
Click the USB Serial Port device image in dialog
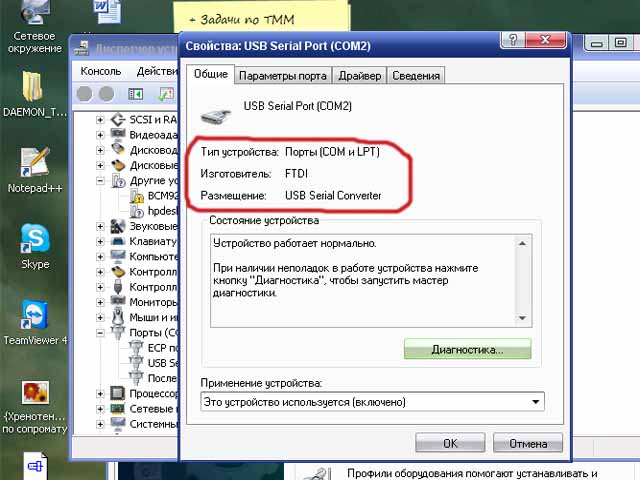point(216,116)
